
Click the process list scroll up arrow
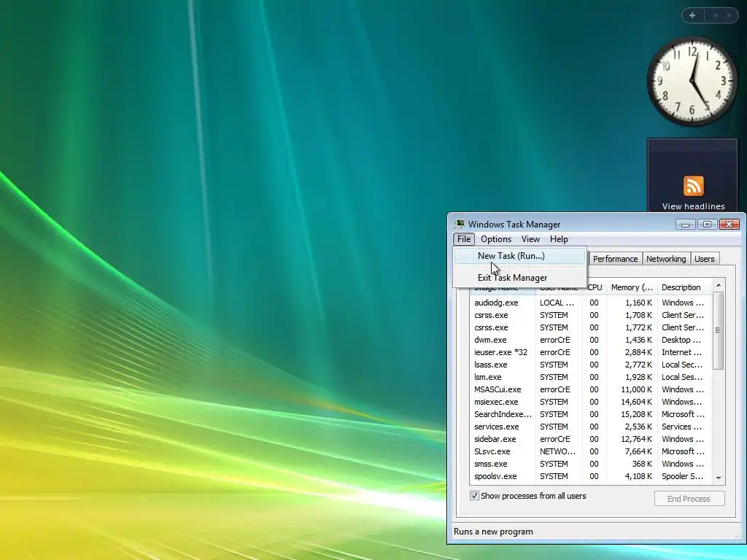click(x=719, y=285)
